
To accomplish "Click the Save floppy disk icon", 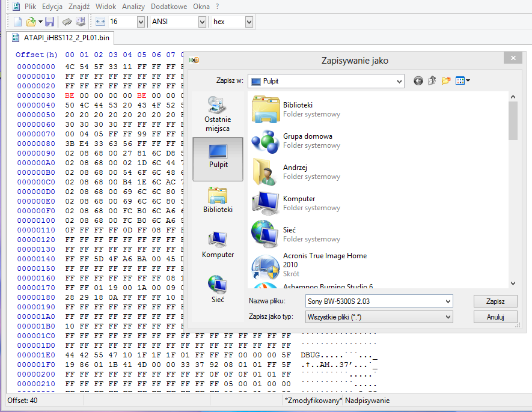I will (x=49, y=22).
